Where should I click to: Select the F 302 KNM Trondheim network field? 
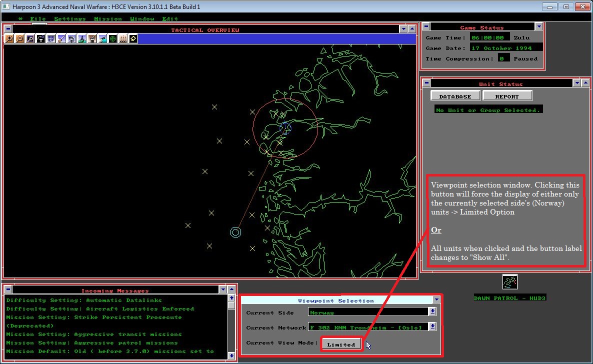coord(368,326)
